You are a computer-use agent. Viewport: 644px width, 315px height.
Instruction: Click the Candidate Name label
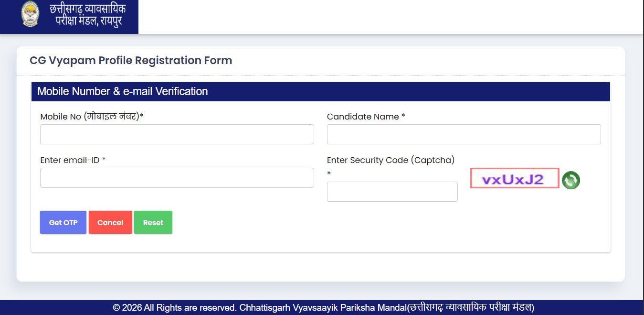(365, 116)
